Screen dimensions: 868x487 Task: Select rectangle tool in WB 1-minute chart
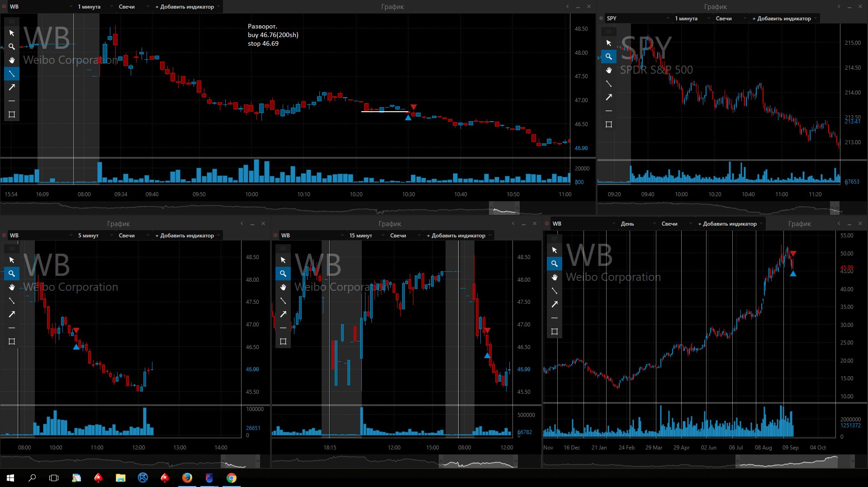12,114
